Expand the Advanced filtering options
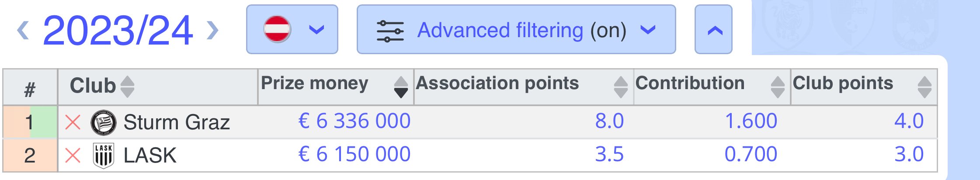980x180 pixels. [516, 30]
